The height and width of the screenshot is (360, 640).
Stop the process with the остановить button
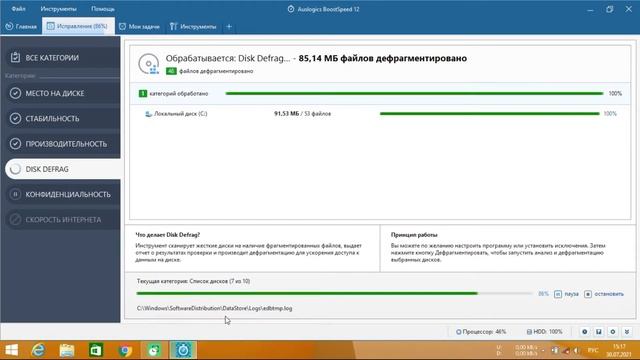[604, 294]
